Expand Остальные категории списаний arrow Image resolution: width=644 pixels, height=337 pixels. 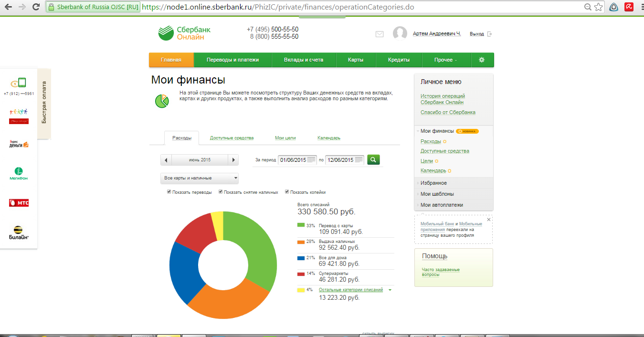click(390, 290)
